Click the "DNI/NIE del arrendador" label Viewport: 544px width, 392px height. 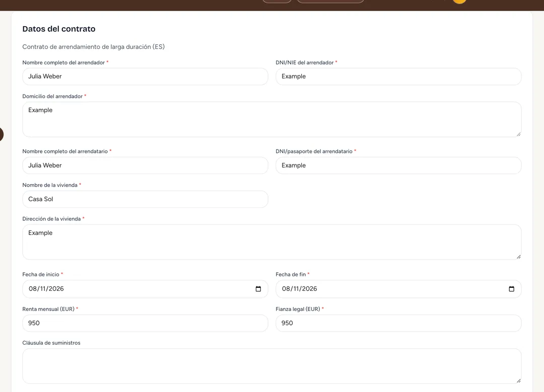coord(305,62)
